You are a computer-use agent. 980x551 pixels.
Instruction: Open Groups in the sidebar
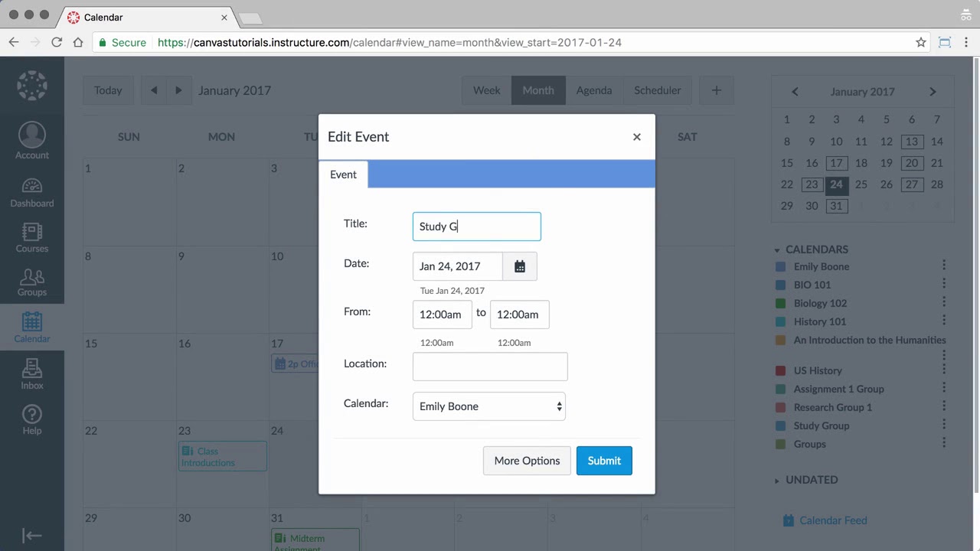[x=32, y=282]
